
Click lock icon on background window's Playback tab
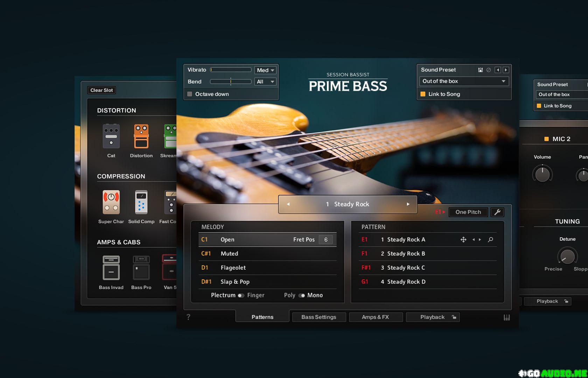tap(566, 301)
